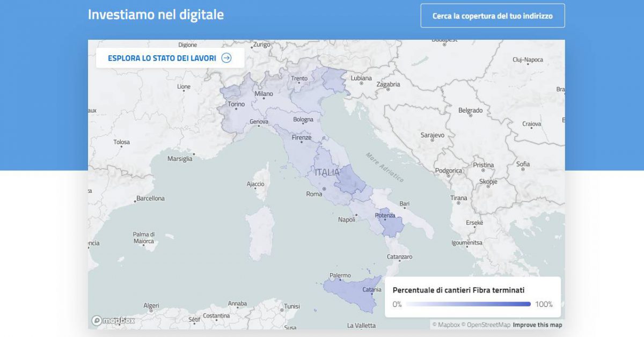Screen dimensions: 644x337
Task: Click the 'Tolosa' city label
Action: pyautogui.click(x=122, y=142)
